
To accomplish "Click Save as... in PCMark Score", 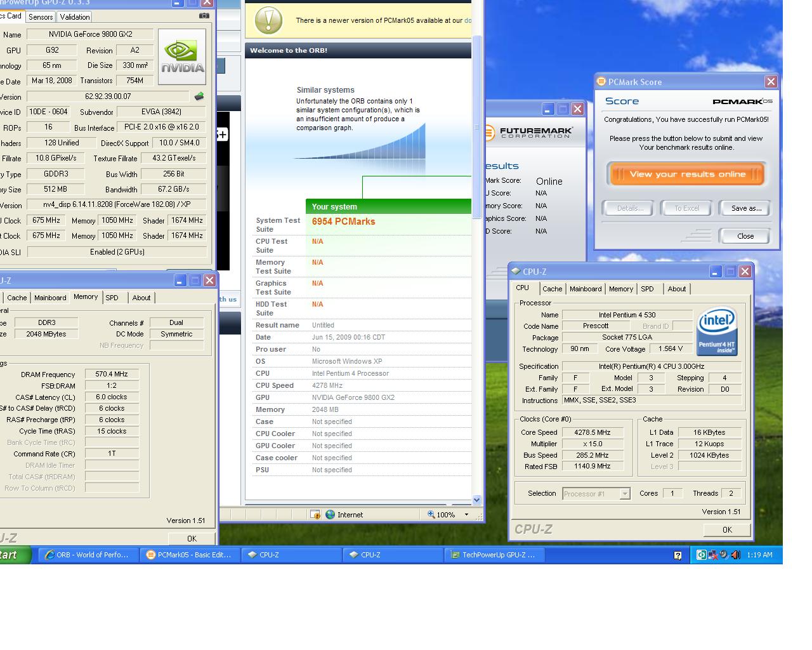I will point(746,208).
